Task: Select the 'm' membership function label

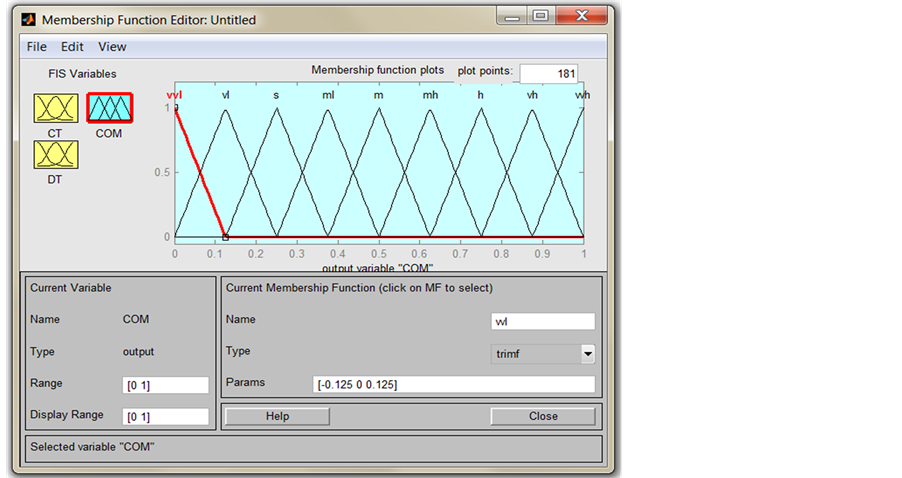Action: [379, 95]
